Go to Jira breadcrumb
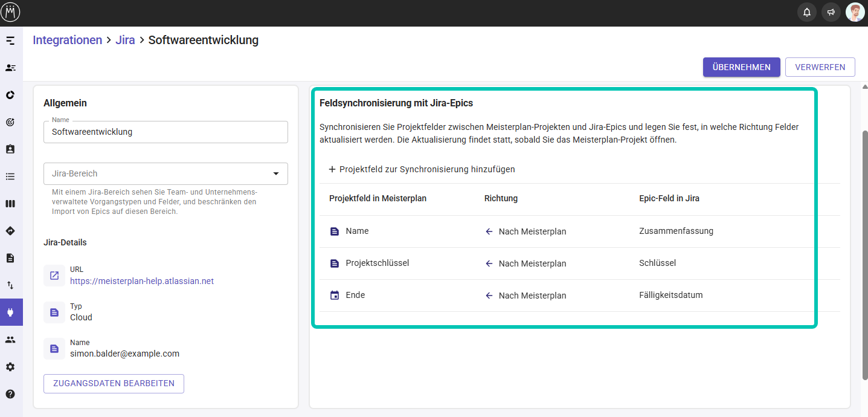Screen dimensions: 868x417 point(125,40)
